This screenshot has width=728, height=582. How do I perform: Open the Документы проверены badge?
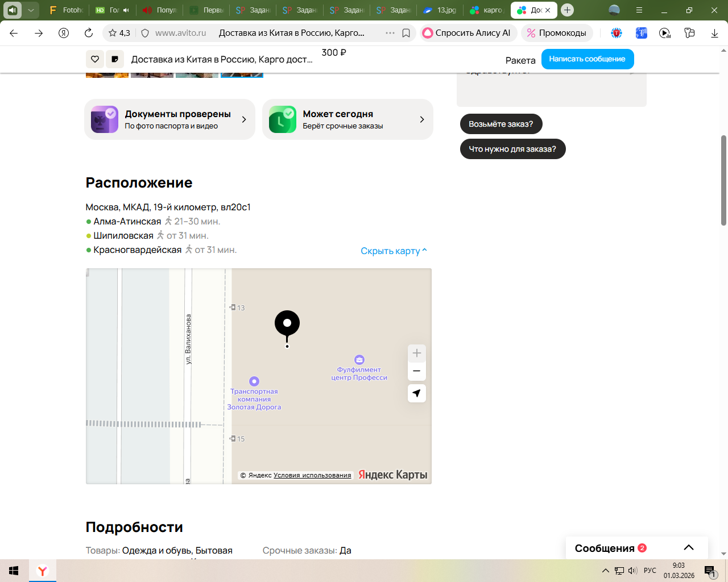[x=169, y=119]
